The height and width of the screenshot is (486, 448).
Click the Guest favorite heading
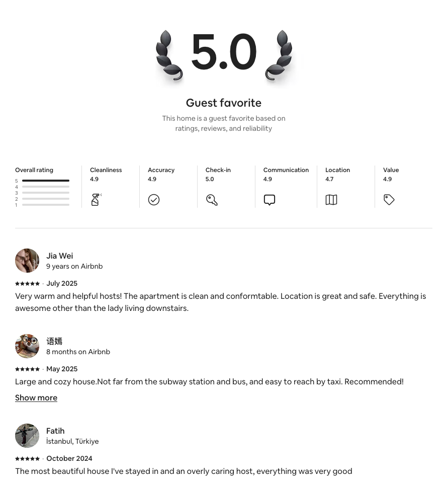(x=223, y=103)
